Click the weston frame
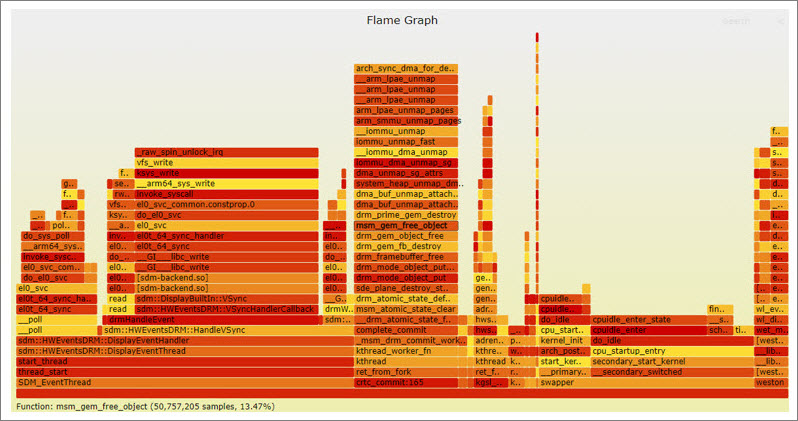This screenshot has height=421, width=798. coord(771,382)
